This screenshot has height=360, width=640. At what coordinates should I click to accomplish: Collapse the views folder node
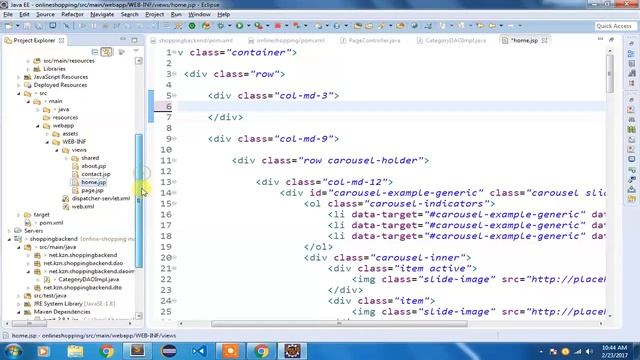tap(57, 150)
